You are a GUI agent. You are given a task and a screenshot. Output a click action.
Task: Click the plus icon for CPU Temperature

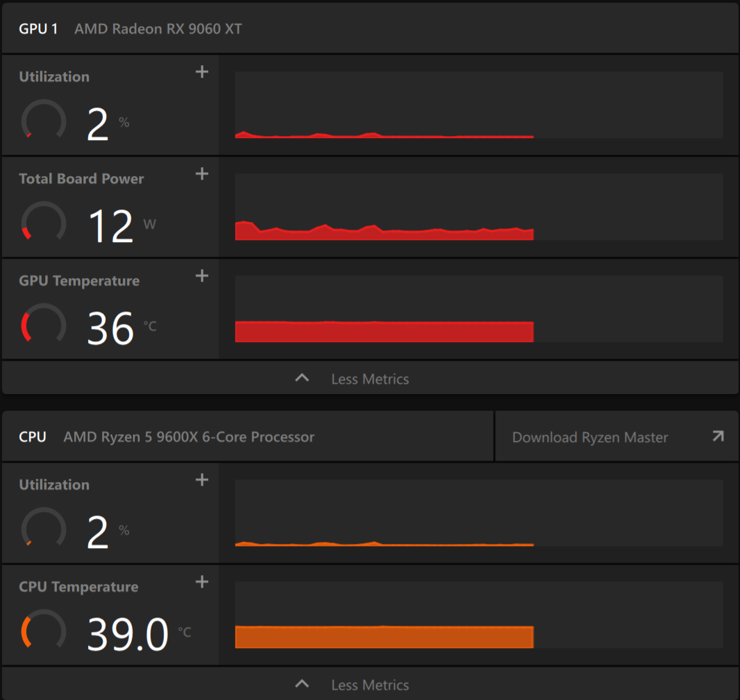202,581
